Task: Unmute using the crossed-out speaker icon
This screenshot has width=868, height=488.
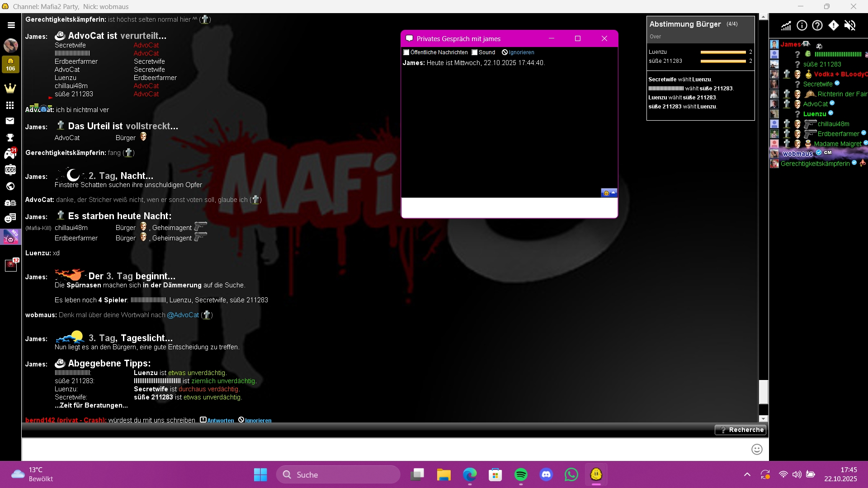Action: 850,26
